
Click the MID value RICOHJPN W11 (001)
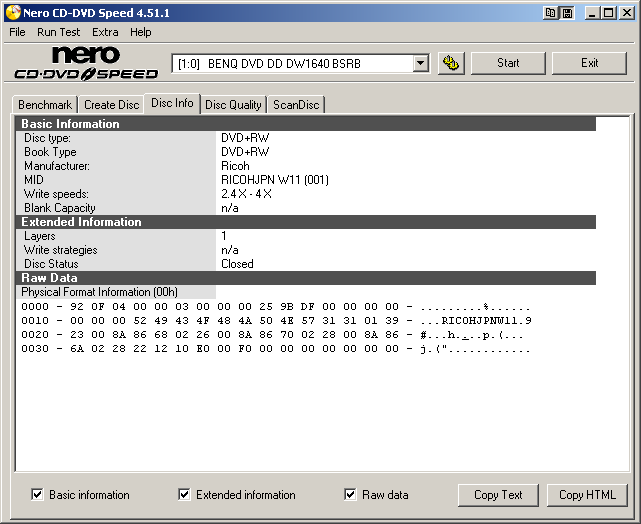click(275, 180)
